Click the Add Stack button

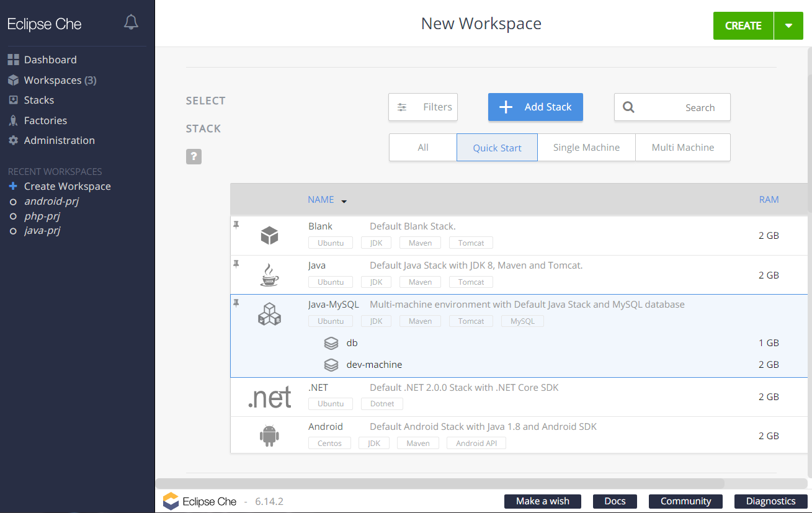535,107
